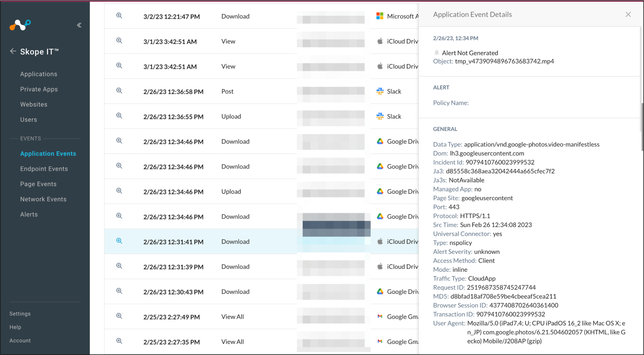Open the magnifier on the 12:36:55 Upload event
The image size is (644, 355).
[x=119, y=115]
